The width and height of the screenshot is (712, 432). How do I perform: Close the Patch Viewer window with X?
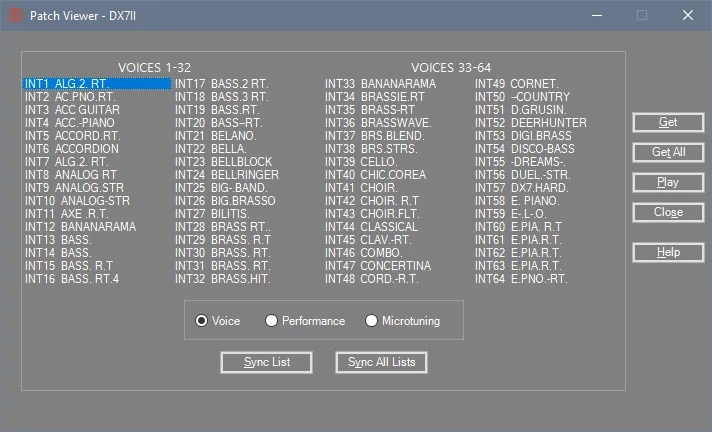[687, 15]
